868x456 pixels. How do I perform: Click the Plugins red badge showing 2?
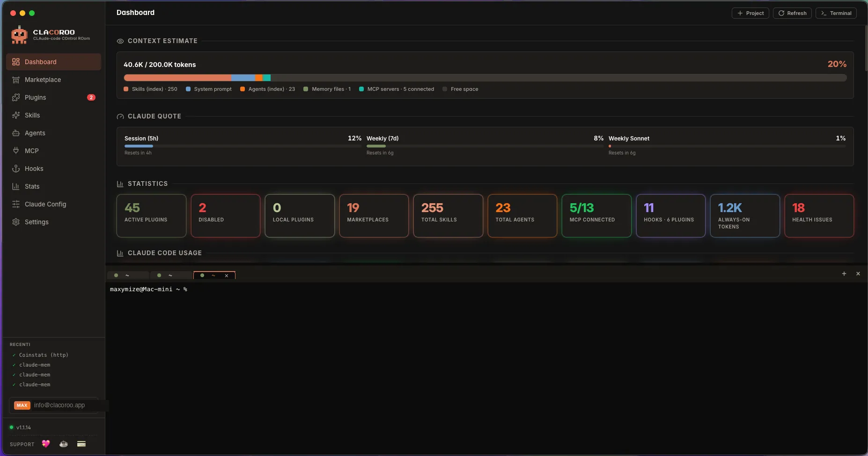pyautogui.click(x=91, y=97)
